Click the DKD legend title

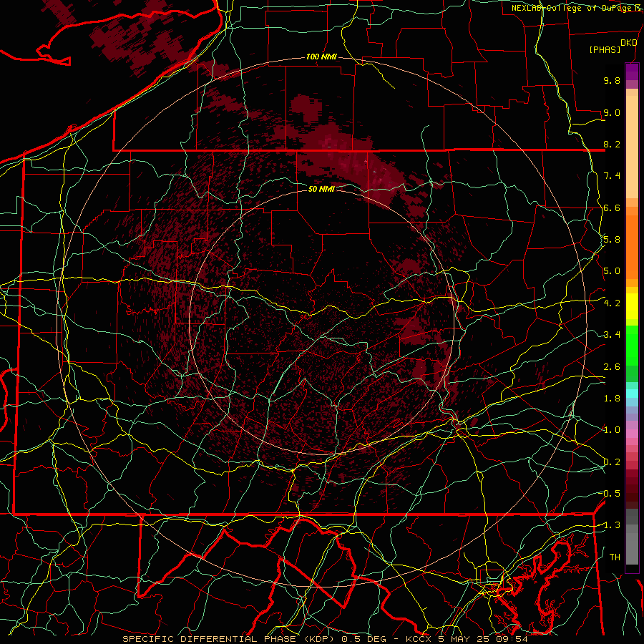click(628, 43)
